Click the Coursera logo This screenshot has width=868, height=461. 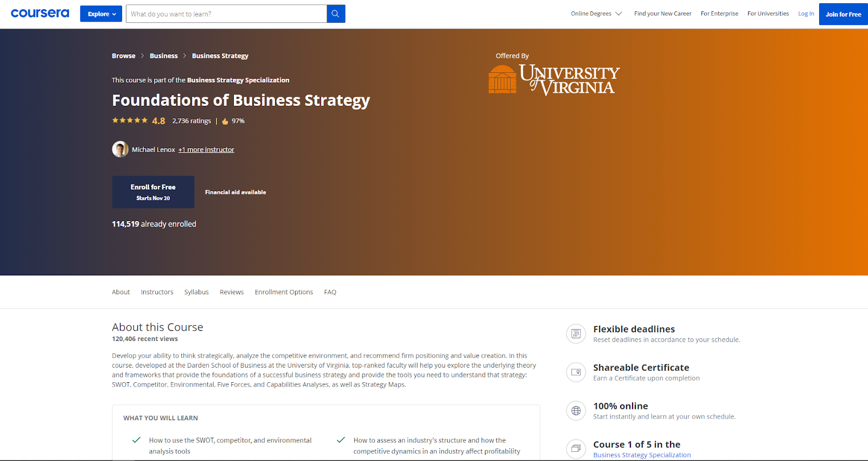pyautogui.click(x=40, y=14)
